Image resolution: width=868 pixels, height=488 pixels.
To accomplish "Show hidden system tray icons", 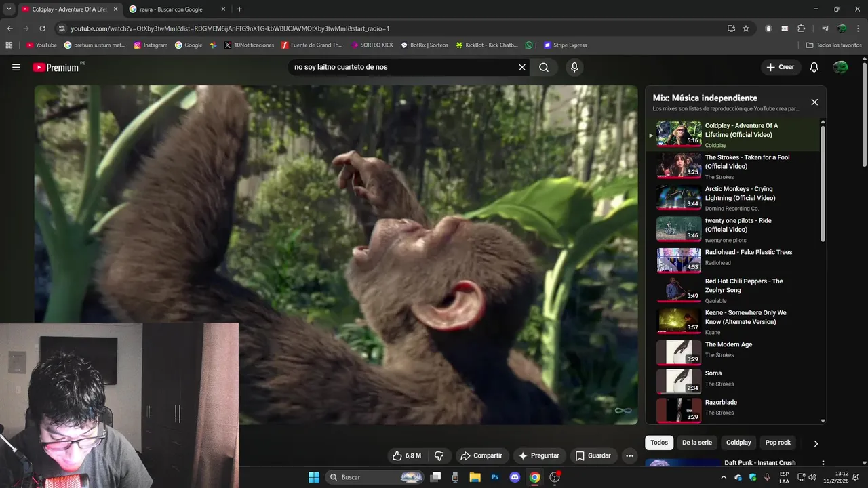I will tap(724, 477).
